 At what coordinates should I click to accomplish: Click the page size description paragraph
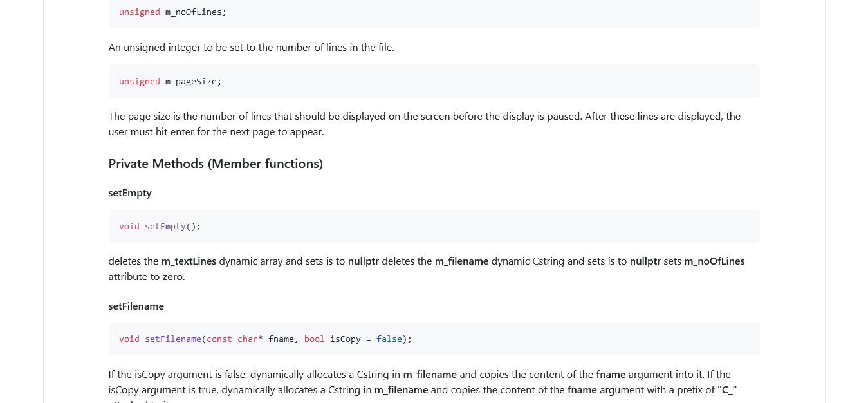pos(424,124)
